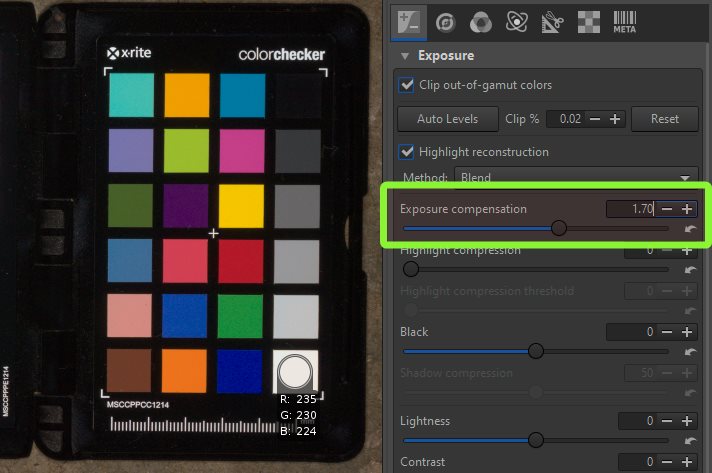This screenshot has height=473, width=712.
Task: Open the Color tab icon
Action: click(480, 22)
